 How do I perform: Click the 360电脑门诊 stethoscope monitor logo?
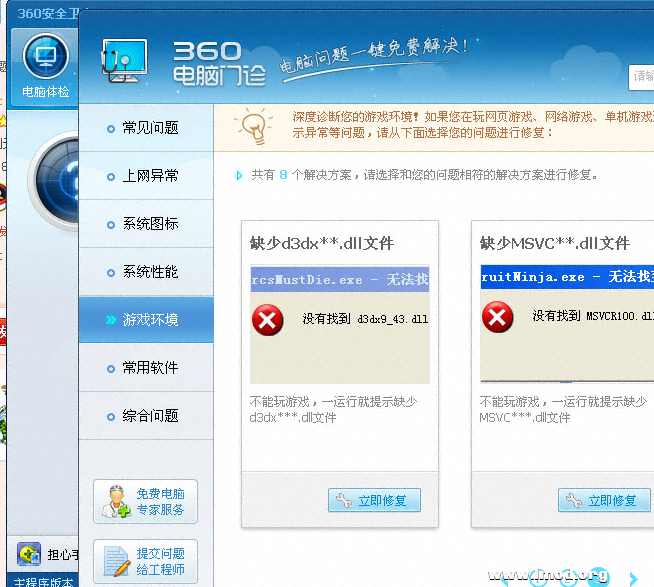124,61
